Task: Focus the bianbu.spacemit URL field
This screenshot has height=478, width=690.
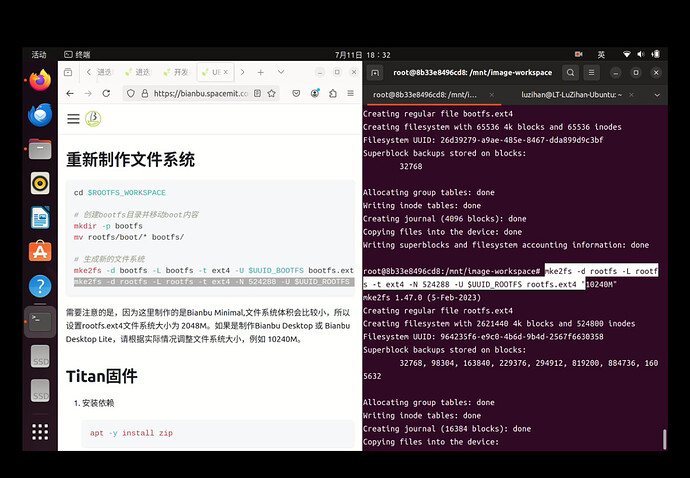Action: point(201,93)
